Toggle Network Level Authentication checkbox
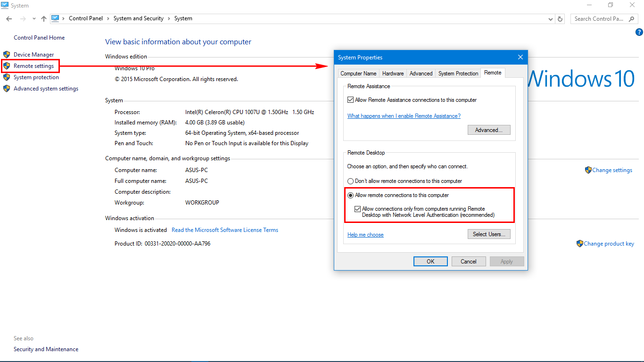The height and width of the screenshot is (362, 644). pos(357,209)
